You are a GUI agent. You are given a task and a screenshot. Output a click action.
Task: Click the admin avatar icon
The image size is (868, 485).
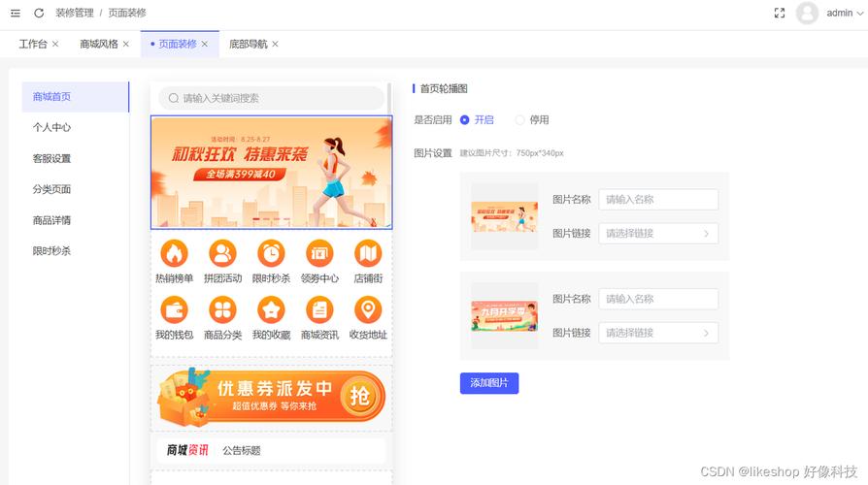click(x=807, y=13)
